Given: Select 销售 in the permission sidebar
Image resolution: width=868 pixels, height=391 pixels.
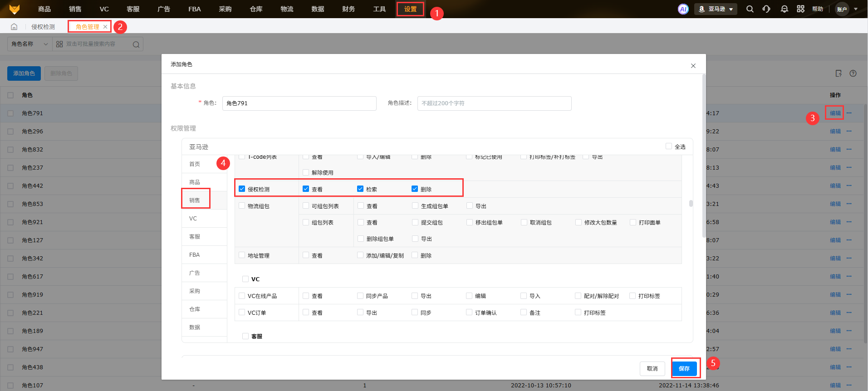Looking at the screenshot, I should (x=195, y=200).
